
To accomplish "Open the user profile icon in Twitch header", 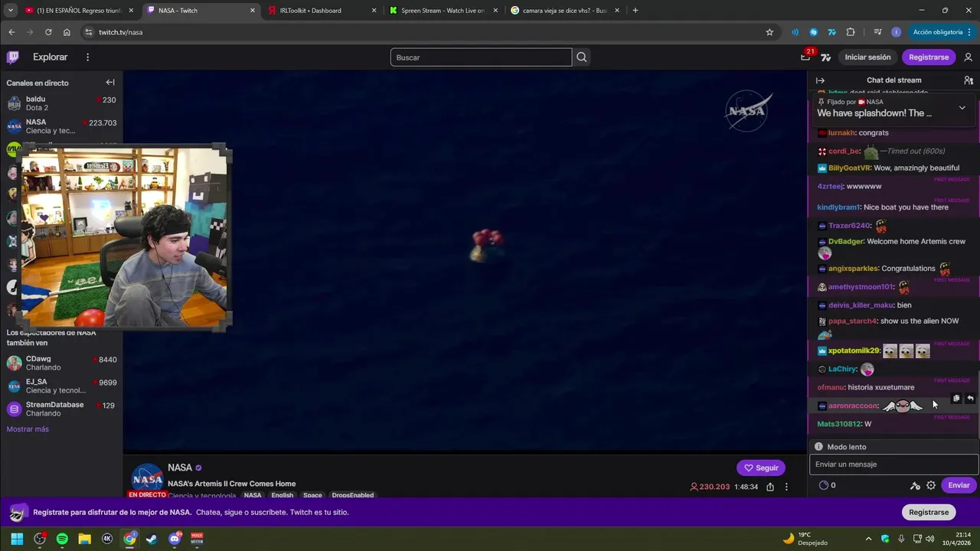I will click(x=968, y=57).
